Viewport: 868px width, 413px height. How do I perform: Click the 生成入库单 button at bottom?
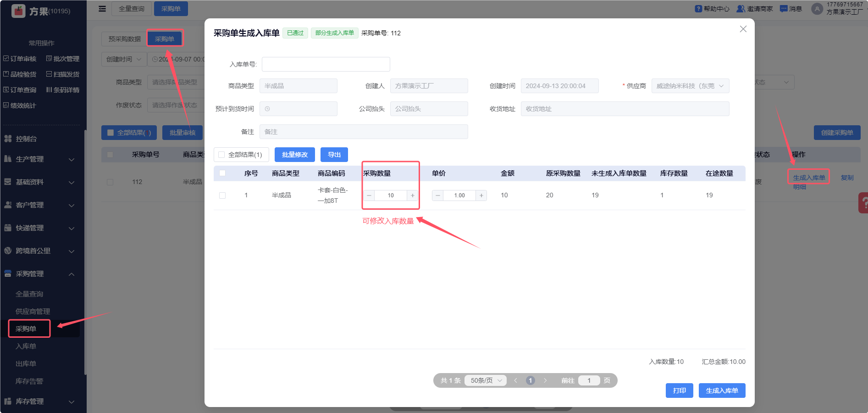click(722, 391)
